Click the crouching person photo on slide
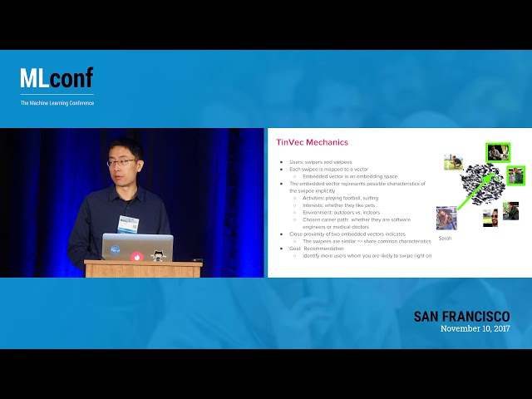Viewport: 532px width, 399px height. click(x=453, y=163)
